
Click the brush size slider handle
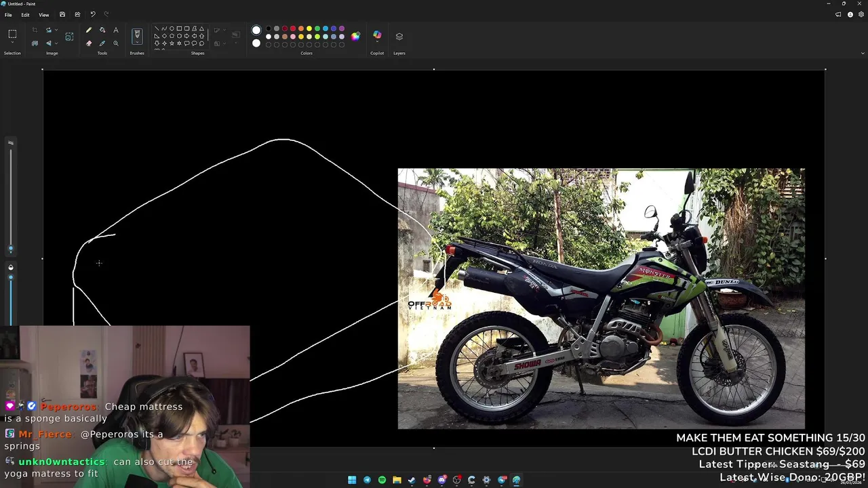(x=10, y=248)
